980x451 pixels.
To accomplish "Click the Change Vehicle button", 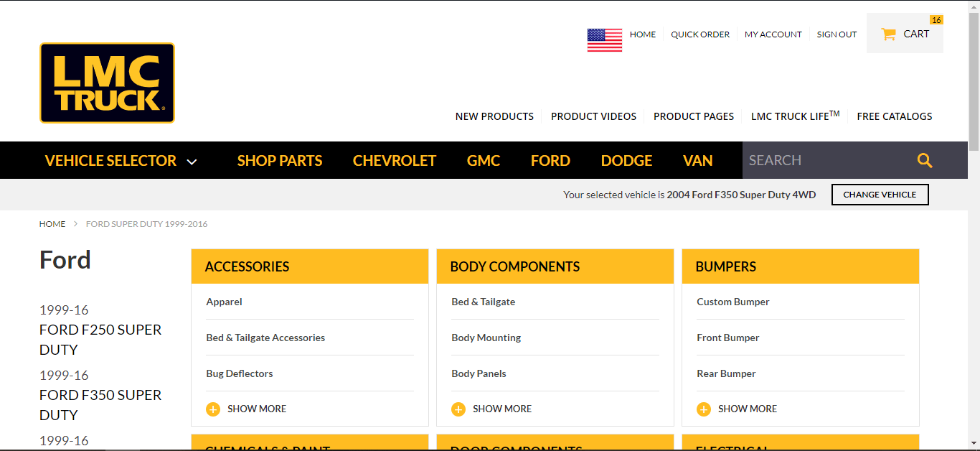I will click(x=880, y=195).
